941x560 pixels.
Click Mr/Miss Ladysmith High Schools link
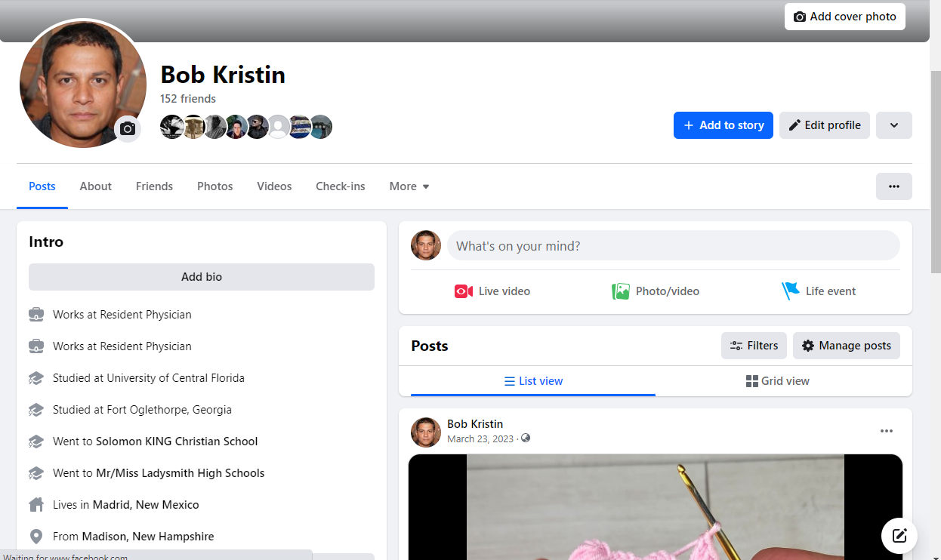(x=180, y=473)
